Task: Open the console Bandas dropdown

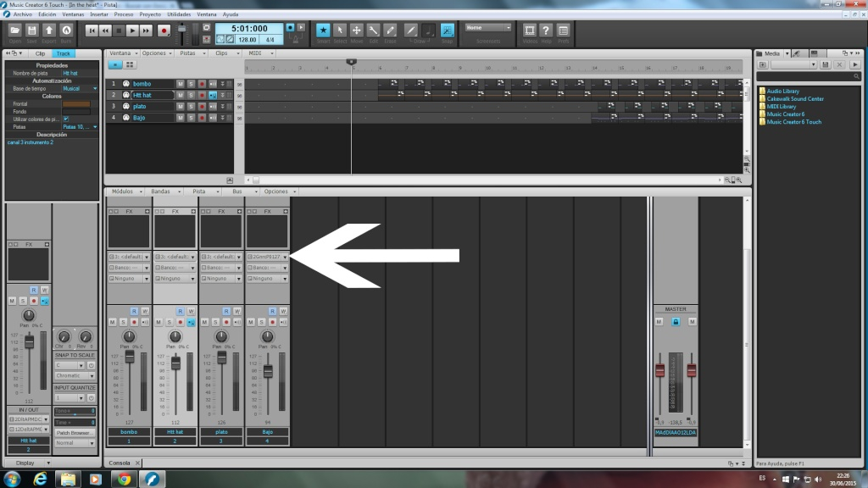Action: pos(164,191)
